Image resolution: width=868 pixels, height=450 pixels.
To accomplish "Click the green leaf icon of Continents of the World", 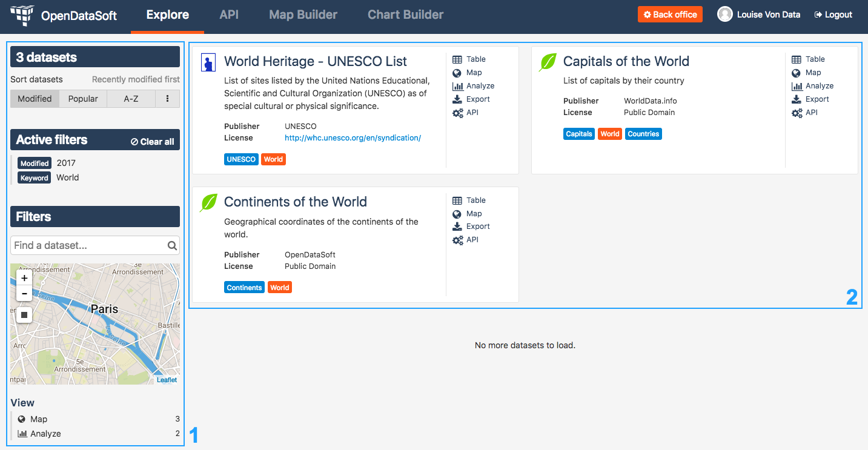I will point(208,202).
